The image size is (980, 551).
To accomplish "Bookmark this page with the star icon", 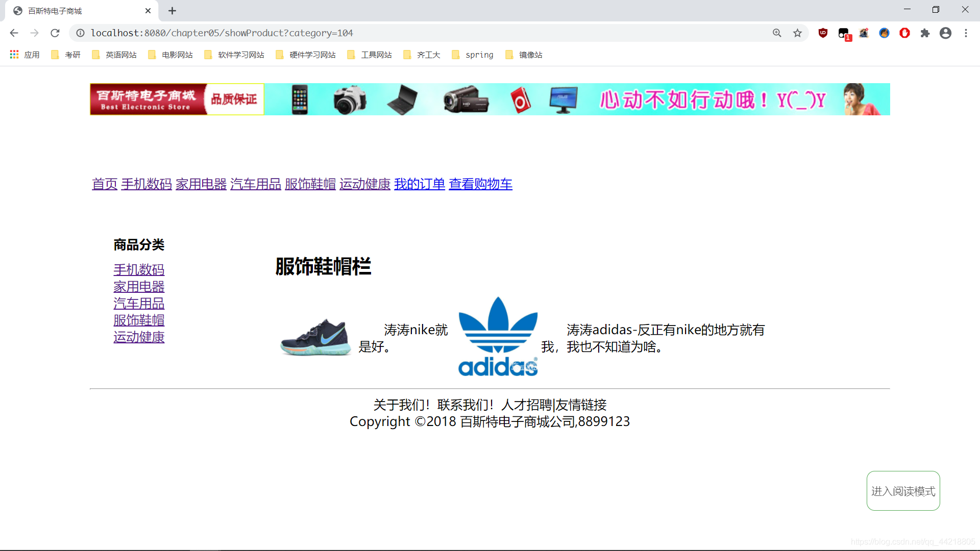I will coord(797,33).
